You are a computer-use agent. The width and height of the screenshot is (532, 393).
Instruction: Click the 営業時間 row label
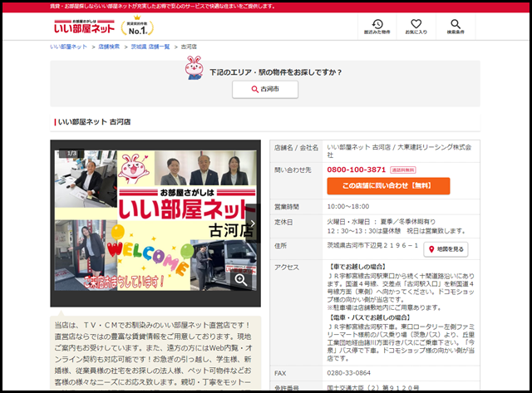click(287, 207)
